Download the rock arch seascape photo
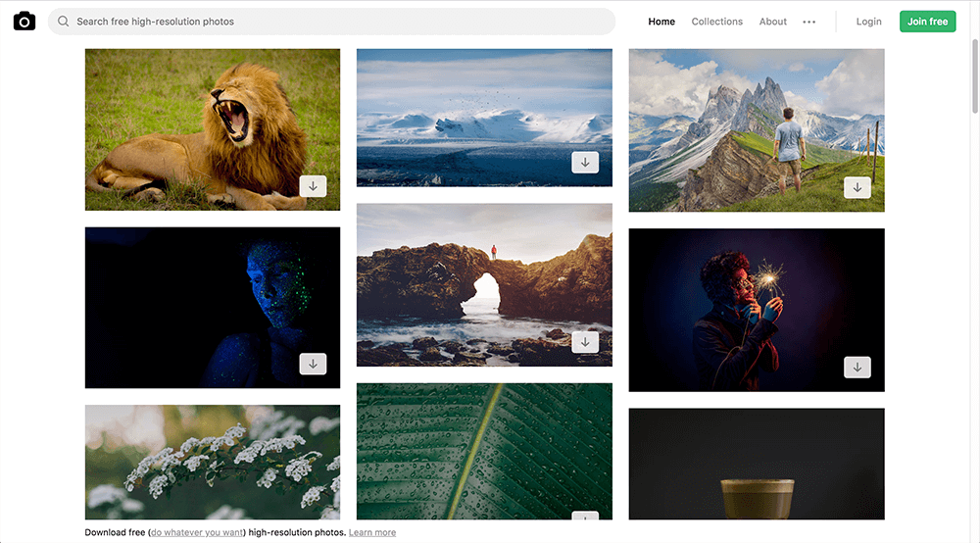The image size is (980, 543). [585, 342]
